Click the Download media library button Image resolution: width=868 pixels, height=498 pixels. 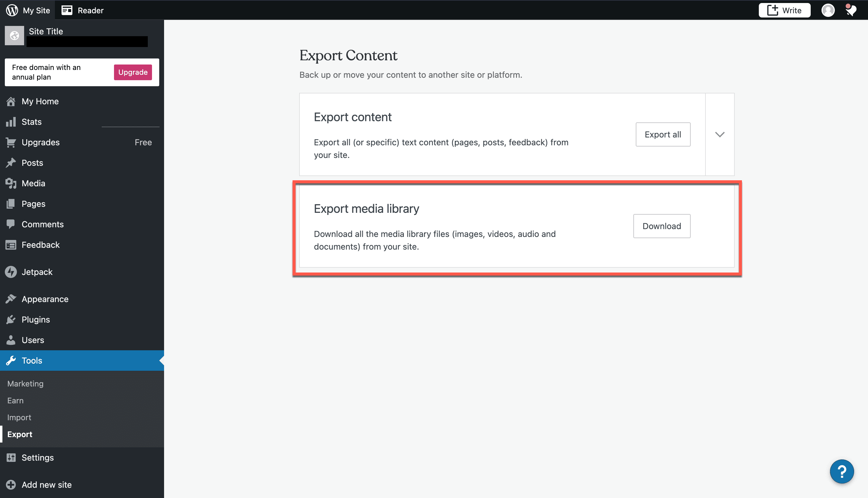tap(662, 226)
